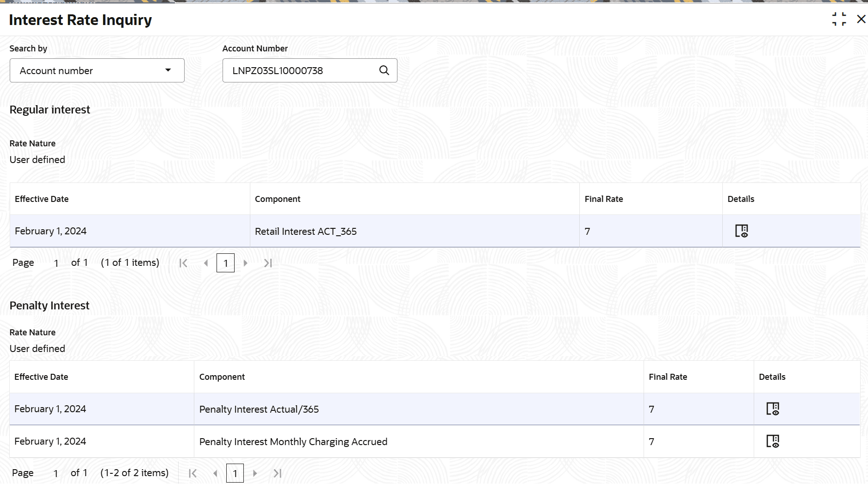Open details for Penalty Interest Monthly Charging Accrued
Viewport: 868px width, 484px height.
[x=773, y=441]
